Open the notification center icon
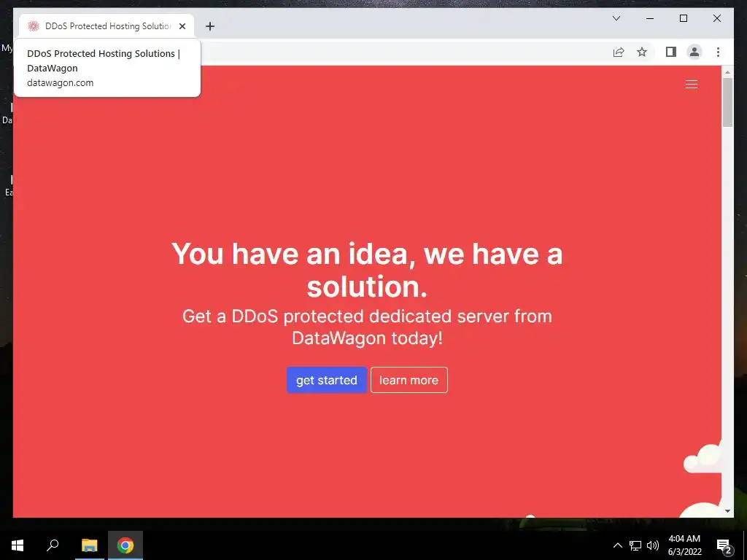The width and height of the screenshot is (747, 560). pos(724,545)
